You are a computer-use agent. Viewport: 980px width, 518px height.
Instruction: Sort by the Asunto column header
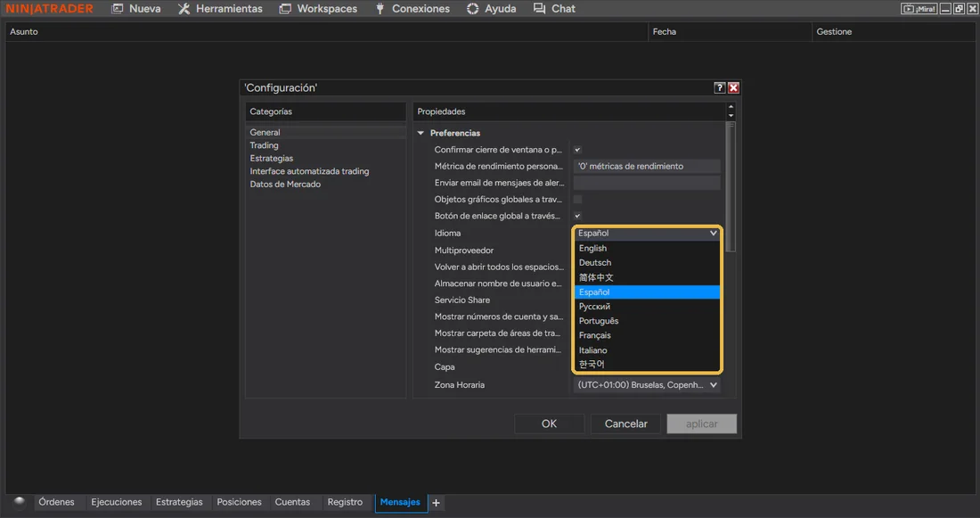(x=327, y=31)
